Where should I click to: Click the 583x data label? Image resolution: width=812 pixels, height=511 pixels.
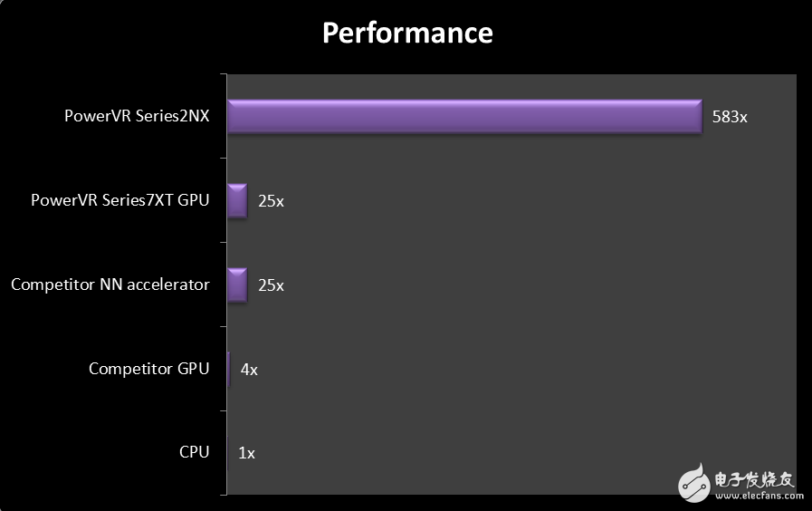729,118
